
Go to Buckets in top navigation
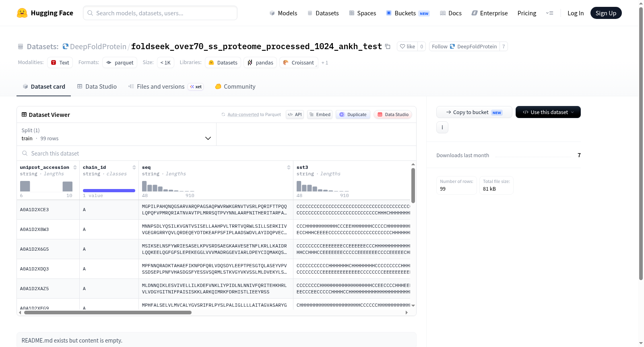(x=408, y=13)
